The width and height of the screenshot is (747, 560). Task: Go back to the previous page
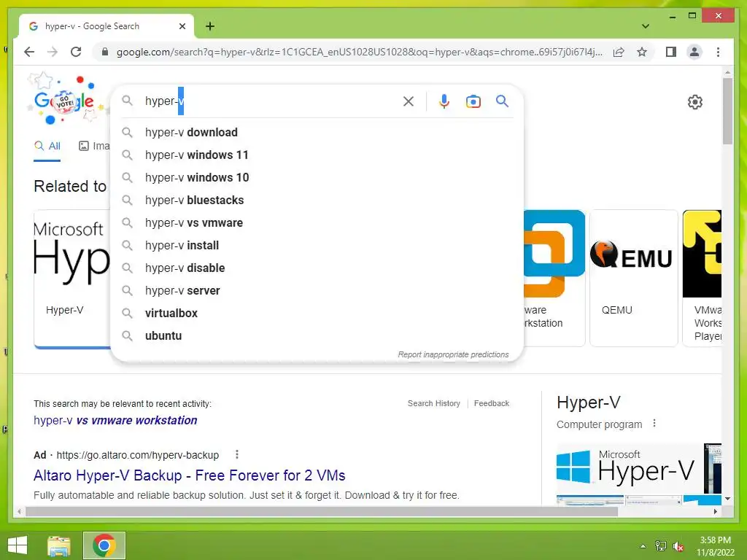point(29,52)
